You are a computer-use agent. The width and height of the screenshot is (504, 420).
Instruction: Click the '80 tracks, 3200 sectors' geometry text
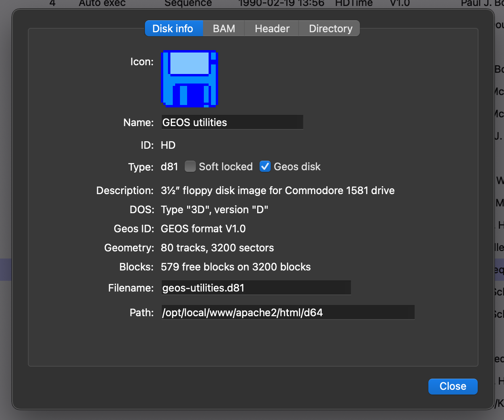click(217, 248)
